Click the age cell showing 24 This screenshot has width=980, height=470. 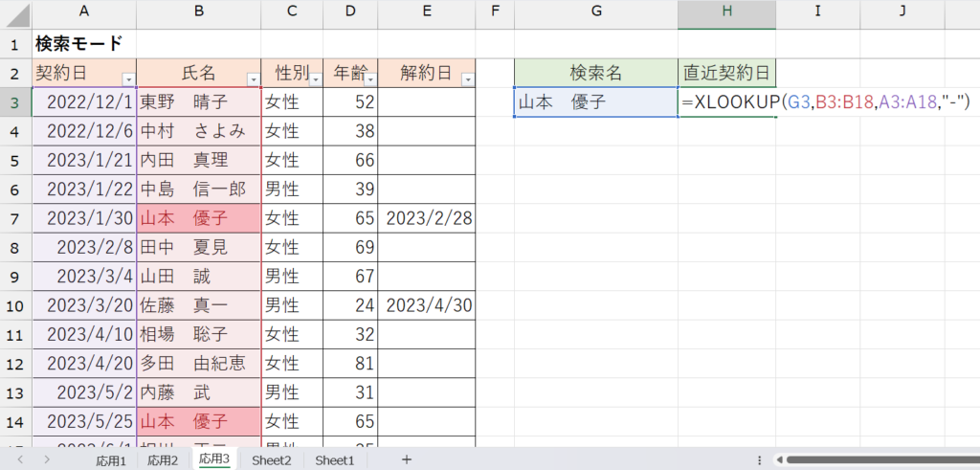tap(350, 305)
